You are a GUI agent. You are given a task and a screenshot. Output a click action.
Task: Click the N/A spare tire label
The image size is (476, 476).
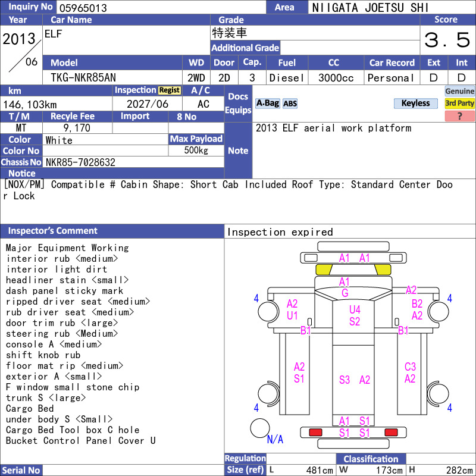pyautogui.click(x=275, y=439)
